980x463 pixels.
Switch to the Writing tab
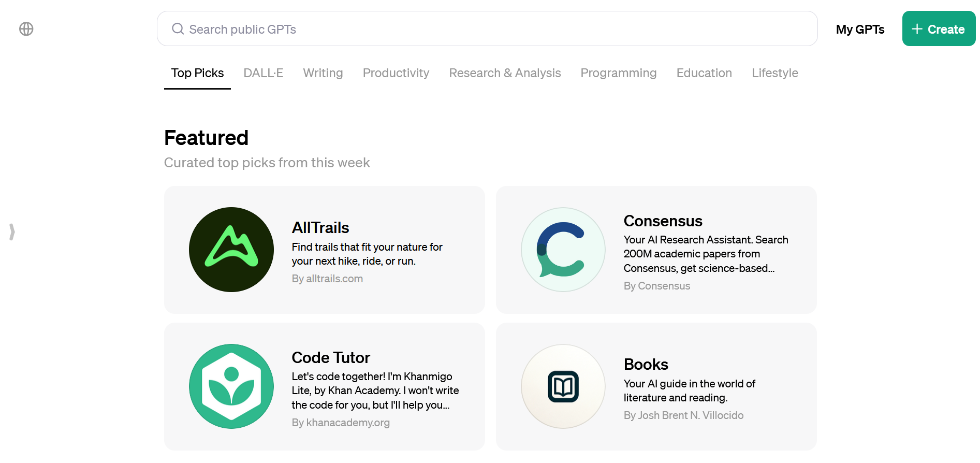(323, 73)
